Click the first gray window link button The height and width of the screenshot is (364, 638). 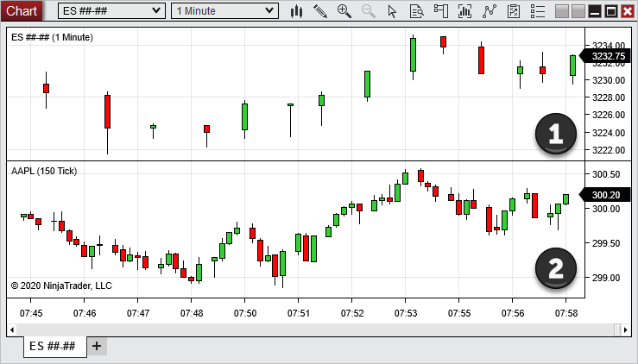coord(563,11)
